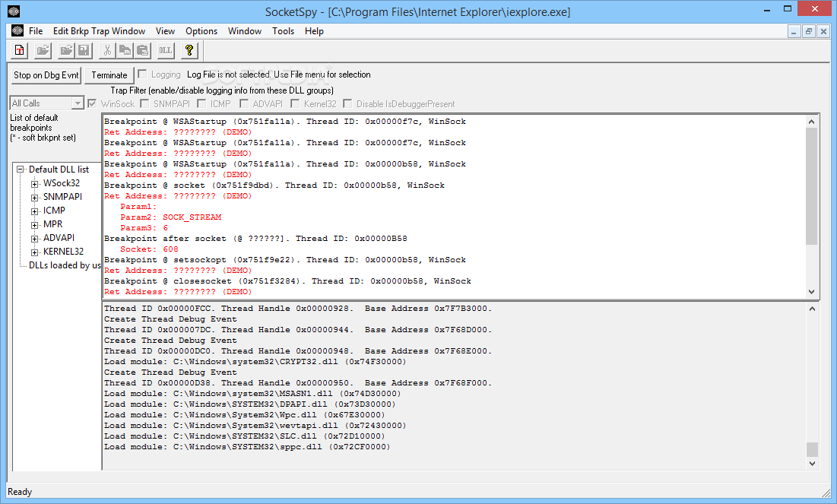837x504 pixels.
Task: Click the copy toolbar icon
Action: [x=125, y=51]
